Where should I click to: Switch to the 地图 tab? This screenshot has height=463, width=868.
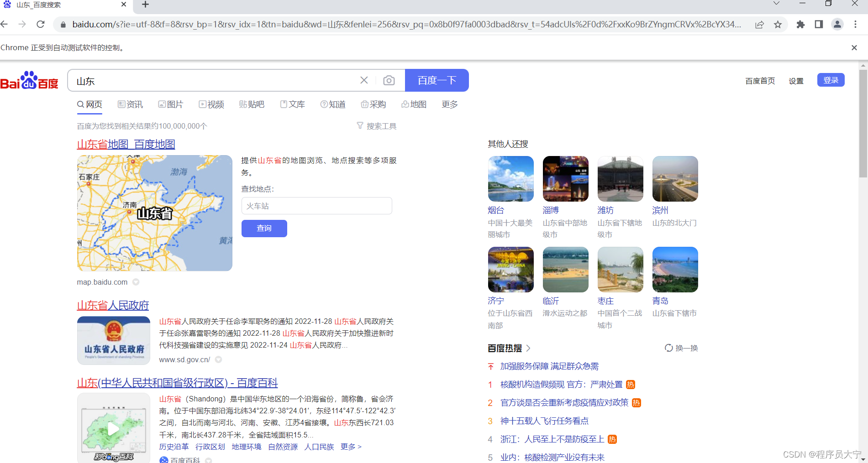(x=414, y=104)
